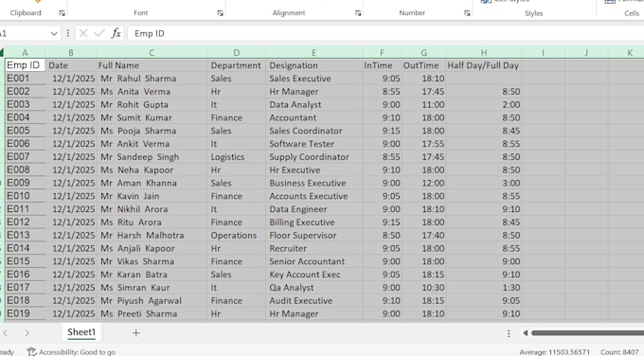Select the Hr Manager cell for Anita Verma
Viewport: 644px width, 356px height.
[313, 92]
